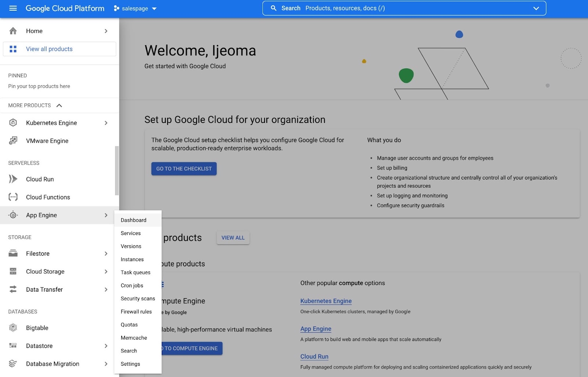Expand the Database Migration submenu chevron
Viewport: 588px width, 377px height.
[106, 364]
